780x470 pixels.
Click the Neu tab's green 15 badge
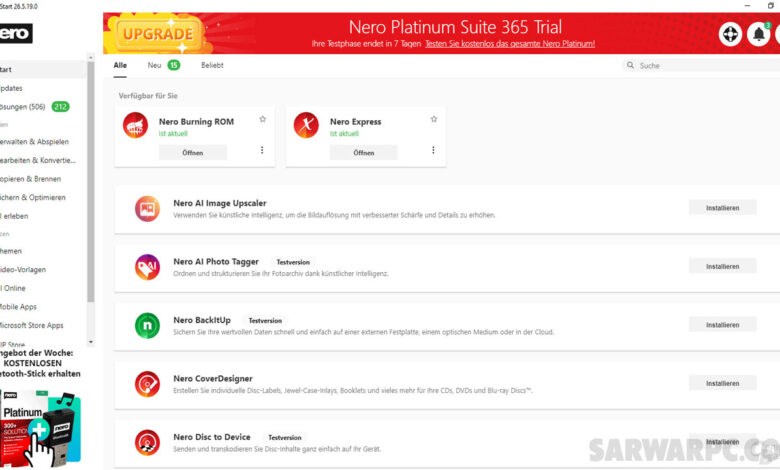click(x=174, y=65)
